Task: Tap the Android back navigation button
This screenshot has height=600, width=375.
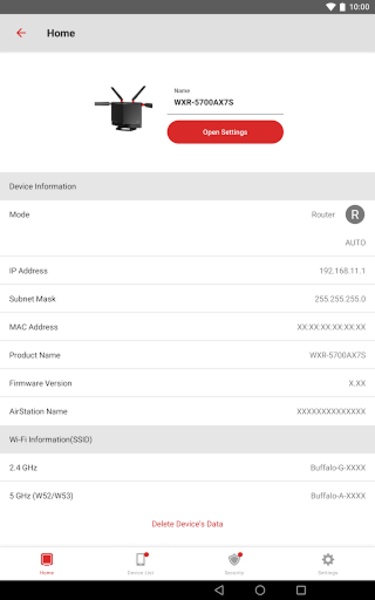Action: click(219, 590)
